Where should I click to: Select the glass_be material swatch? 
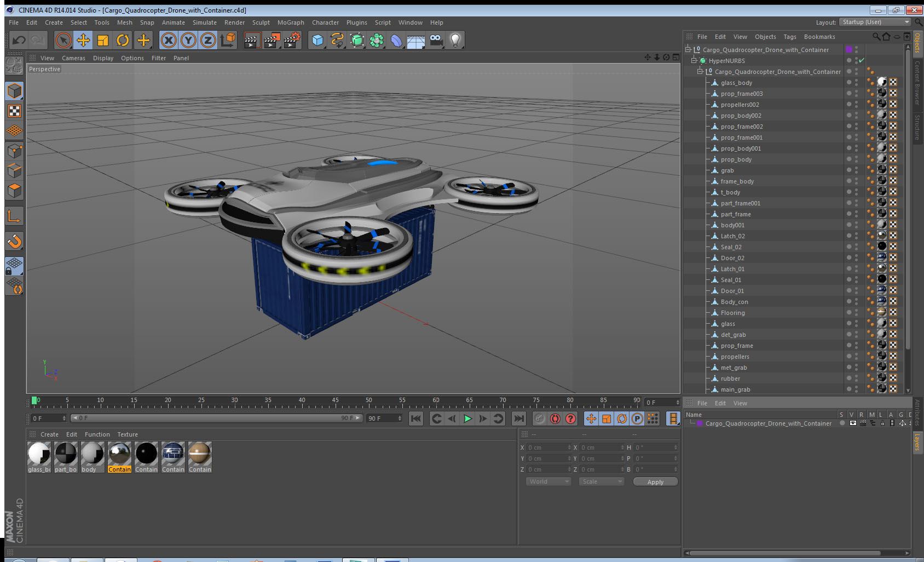[39, 457]
